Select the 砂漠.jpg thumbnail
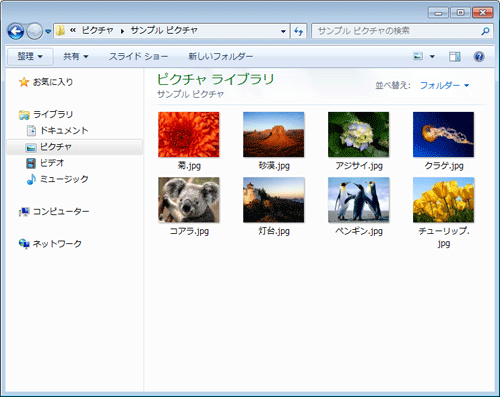500x397 pixels. point(274,134)
